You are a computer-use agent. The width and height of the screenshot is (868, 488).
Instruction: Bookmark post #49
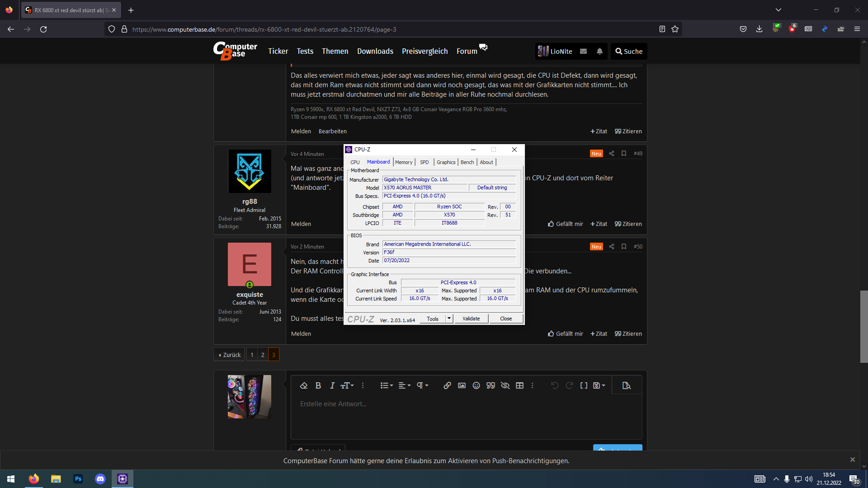coord(624,154)
